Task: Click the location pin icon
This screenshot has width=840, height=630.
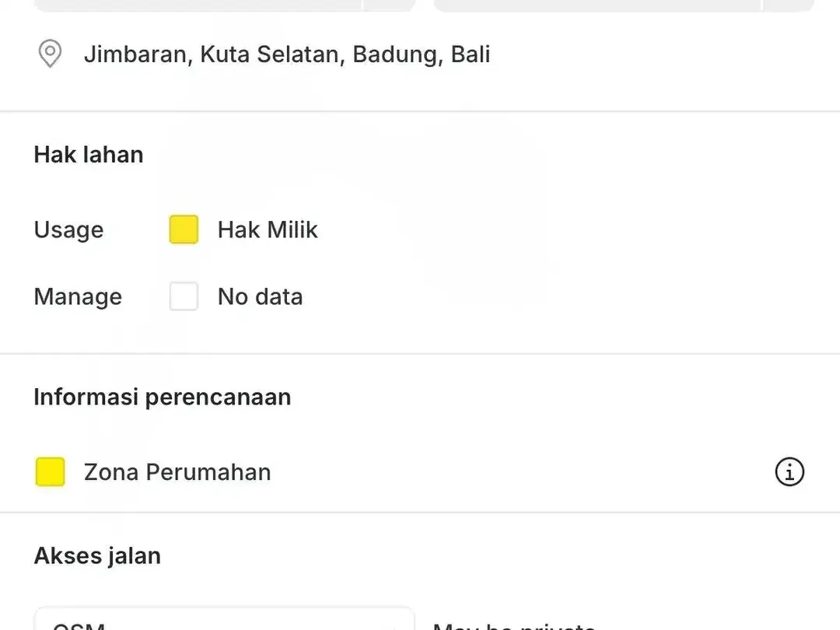Action: click(x=50, y=54)
